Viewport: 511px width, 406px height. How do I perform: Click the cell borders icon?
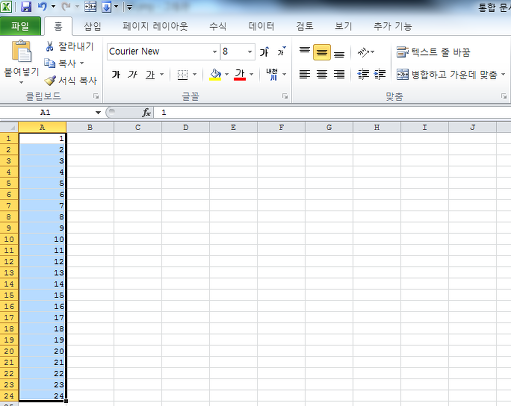[183, 74]
